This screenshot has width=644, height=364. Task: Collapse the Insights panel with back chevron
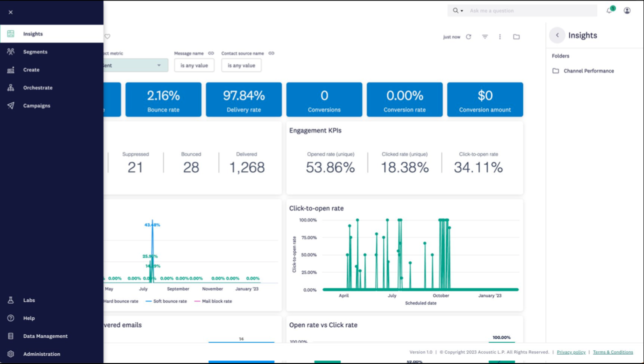pyautogui.click(x=557, y=35)
